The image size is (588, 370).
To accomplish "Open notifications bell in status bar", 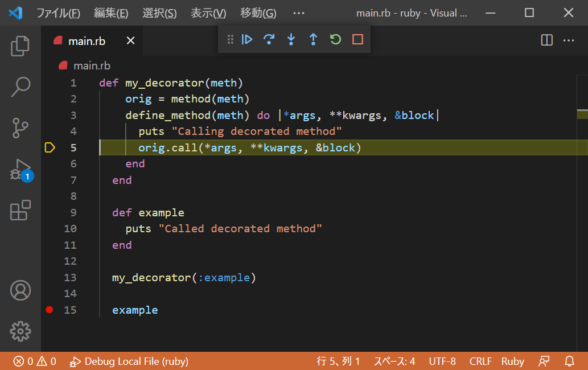I will point(569,361).
